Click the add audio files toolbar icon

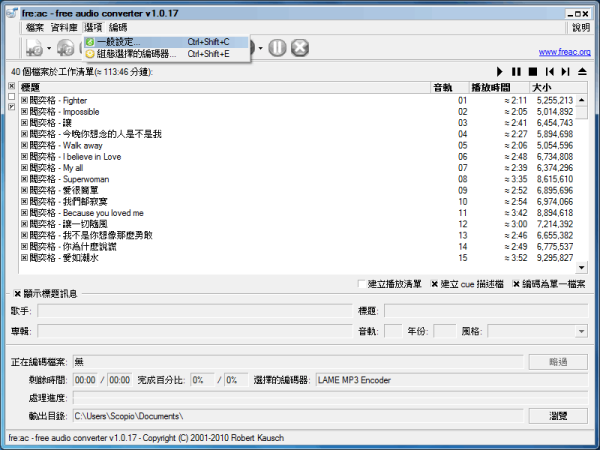tap(34, 48)
